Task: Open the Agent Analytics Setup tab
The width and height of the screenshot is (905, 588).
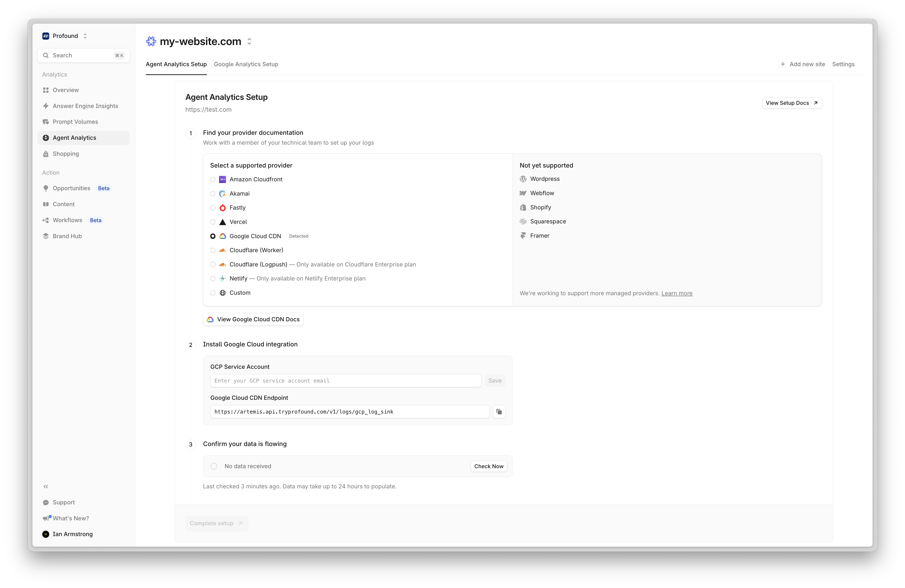Action: [176, 64]
